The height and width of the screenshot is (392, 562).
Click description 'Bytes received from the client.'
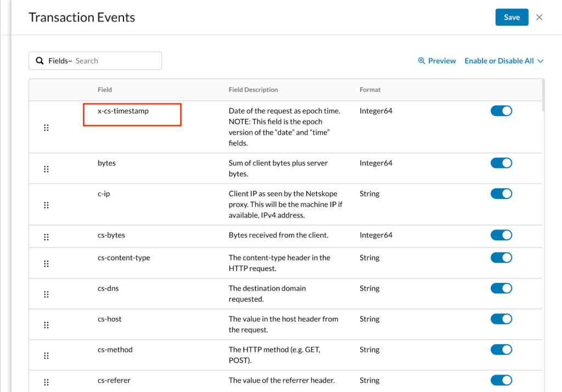[x=278, y=235]
